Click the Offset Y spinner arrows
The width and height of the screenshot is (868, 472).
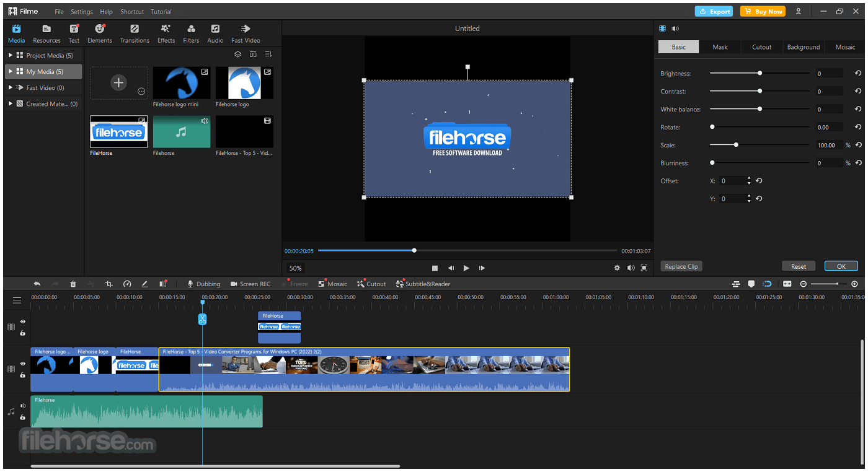[749, 199]
